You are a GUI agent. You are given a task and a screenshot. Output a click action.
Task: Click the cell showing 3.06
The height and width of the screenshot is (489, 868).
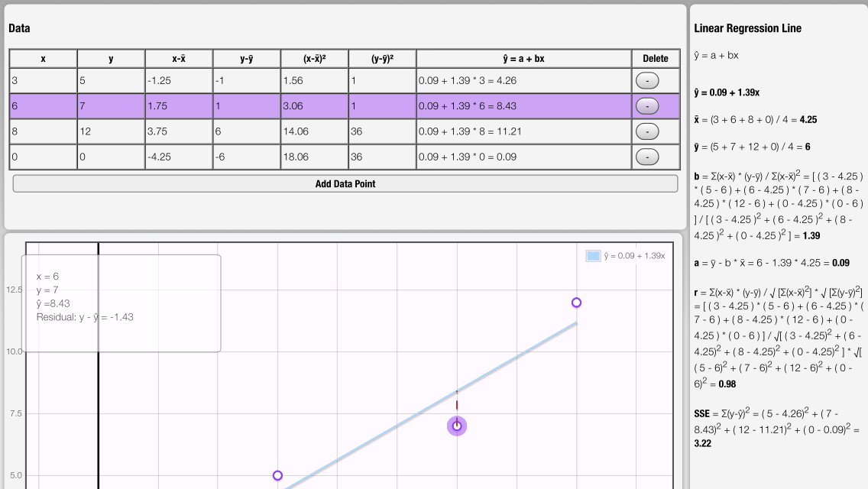tap(315, 106)
